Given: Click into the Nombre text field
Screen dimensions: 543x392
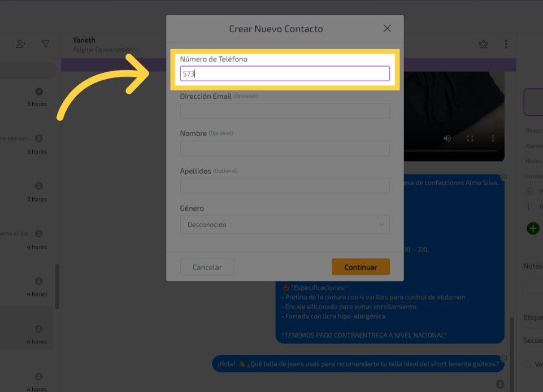Looking at the screenshot, I should pyautogui.click(x=285, y=149).
